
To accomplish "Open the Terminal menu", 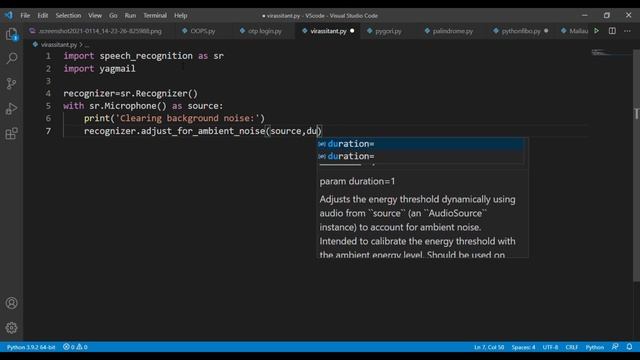I will click(x=155, y=16).
